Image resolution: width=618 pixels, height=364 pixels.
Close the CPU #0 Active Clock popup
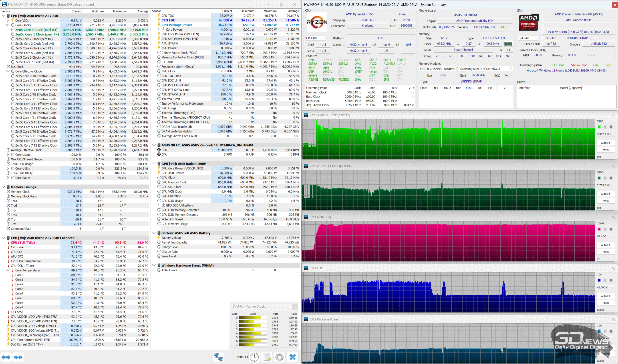pyautogui.click(x=295, y=307)
